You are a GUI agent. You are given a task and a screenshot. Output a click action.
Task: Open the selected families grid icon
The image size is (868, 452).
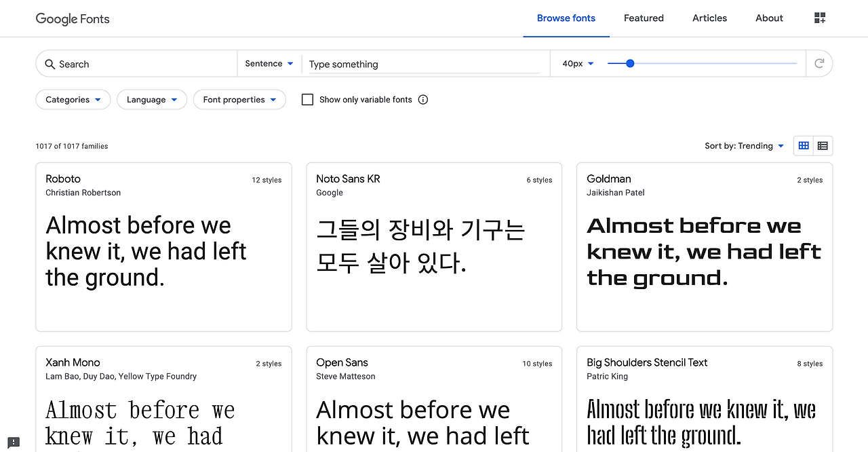pyautogui.click(x=820, y=18)
